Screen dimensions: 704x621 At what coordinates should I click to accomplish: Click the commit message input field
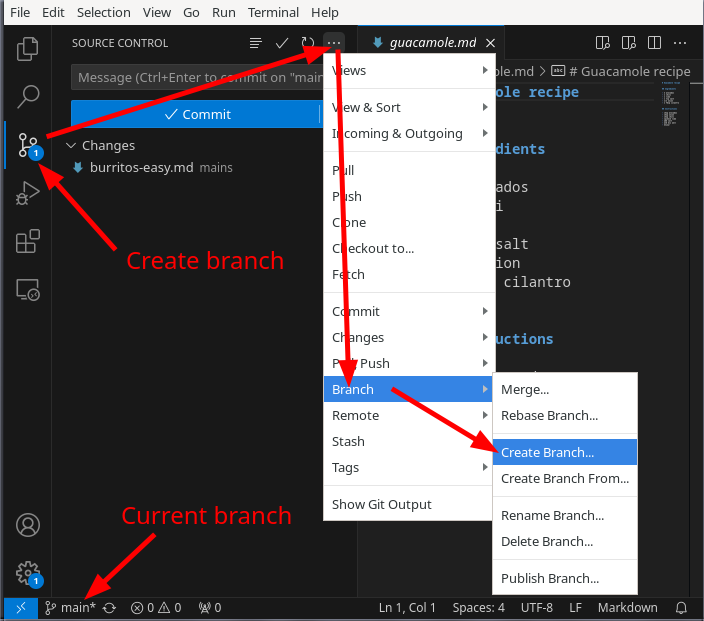pyautogui.click(x=197, y=77)
